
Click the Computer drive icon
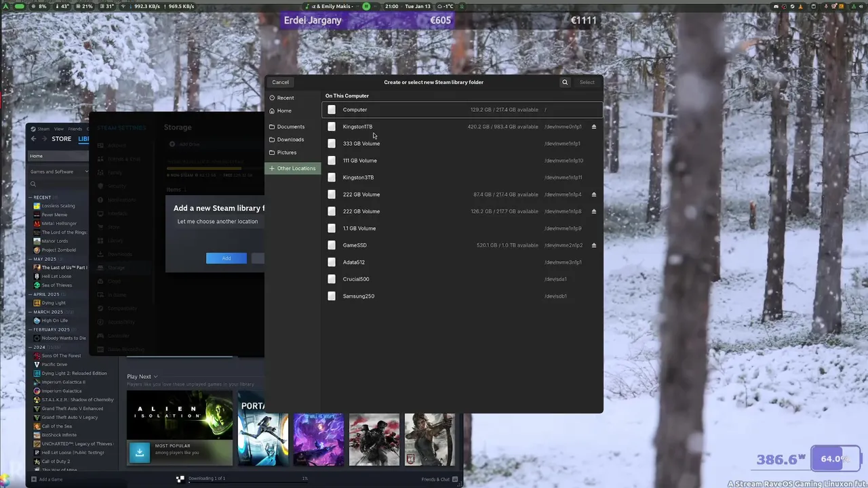(332, 110)
